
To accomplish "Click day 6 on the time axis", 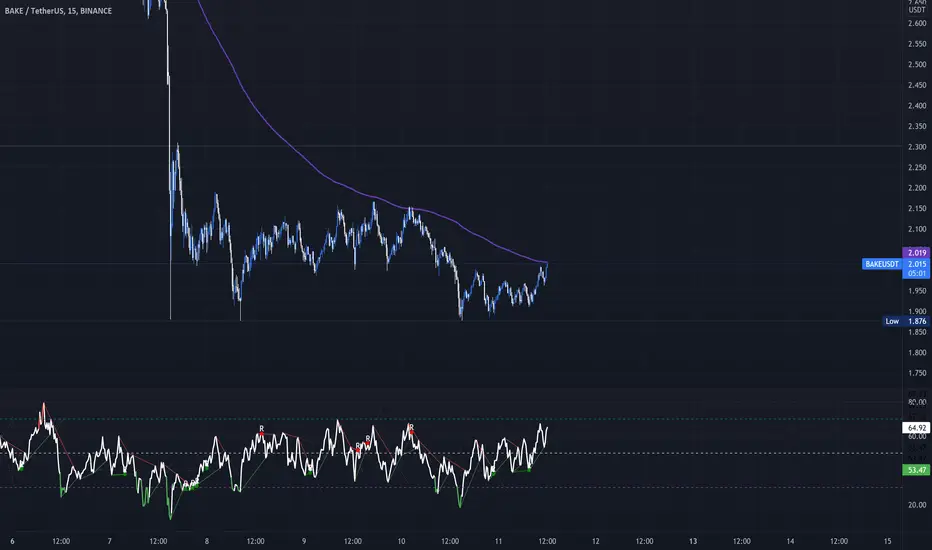I will coord(12,541).
